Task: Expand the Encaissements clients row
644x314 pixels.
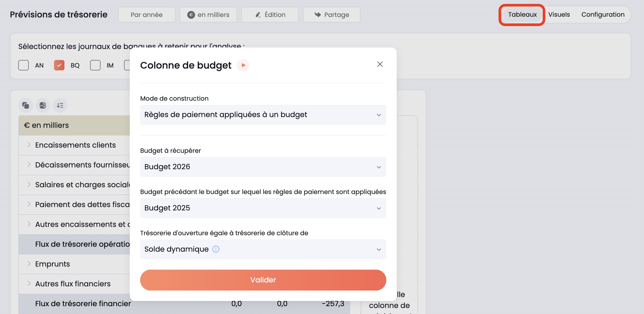Action: click(29, 145)
